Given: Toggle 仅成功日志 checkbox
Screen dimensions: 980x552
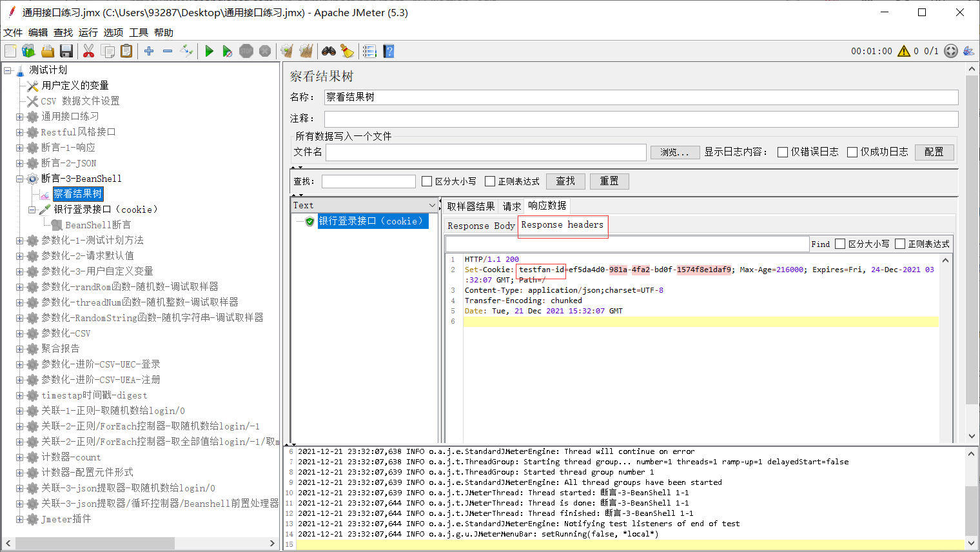Looking at the screenshot, I should pyautogui.click(x=852, y=152).
